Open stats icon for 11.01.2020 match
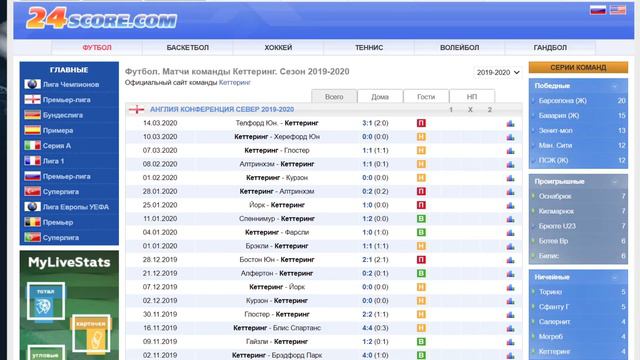640x360 pixels. point(510,219)
